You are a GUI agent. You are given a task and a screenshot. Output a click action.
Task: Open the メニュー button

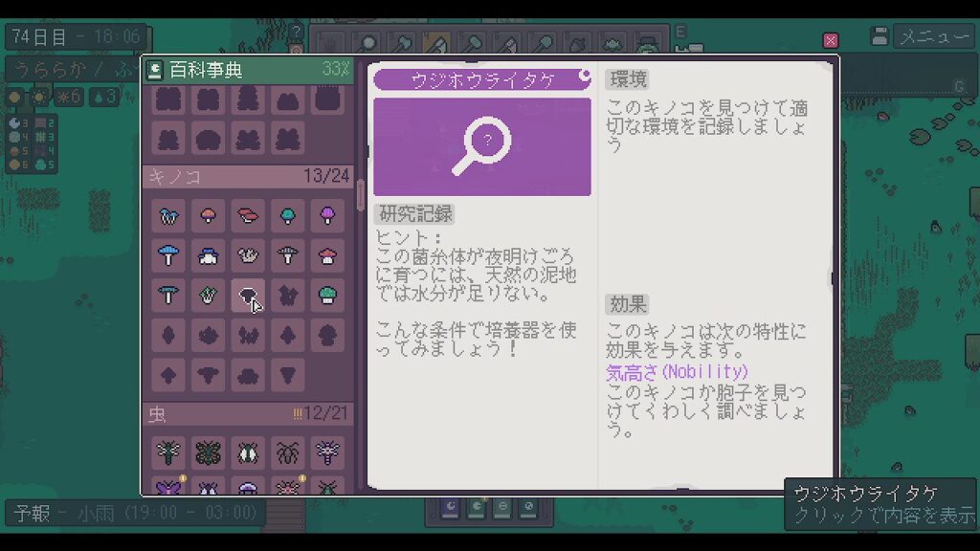(934, 37)
